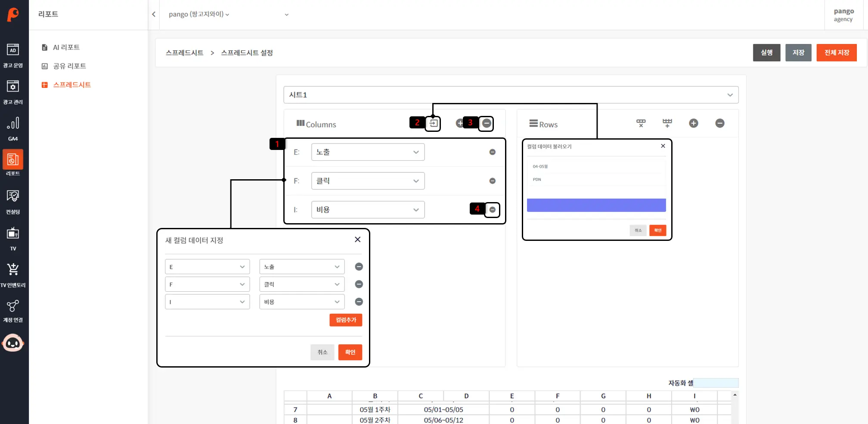Open the 컨설팅 sidebar section
The image size is (868, 424).
[13, 202]
